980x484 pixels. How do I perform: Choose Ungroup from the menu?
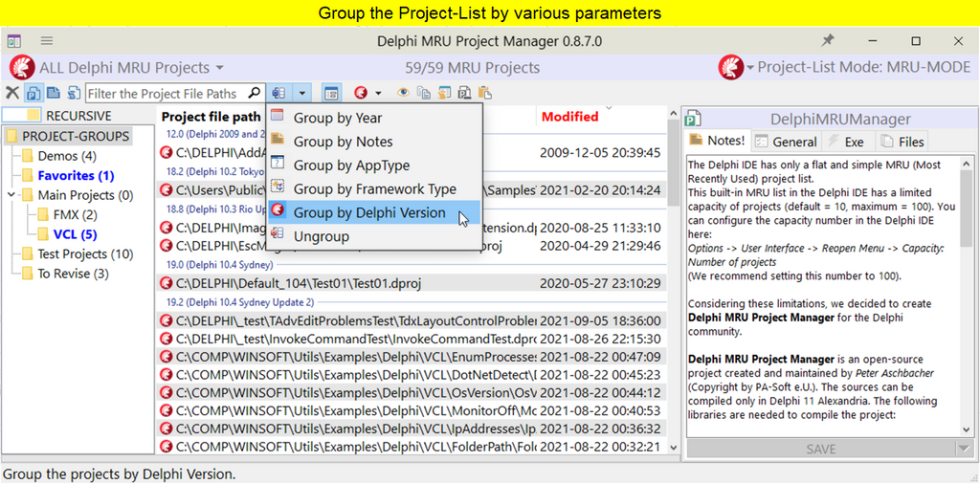click(321, 236)
